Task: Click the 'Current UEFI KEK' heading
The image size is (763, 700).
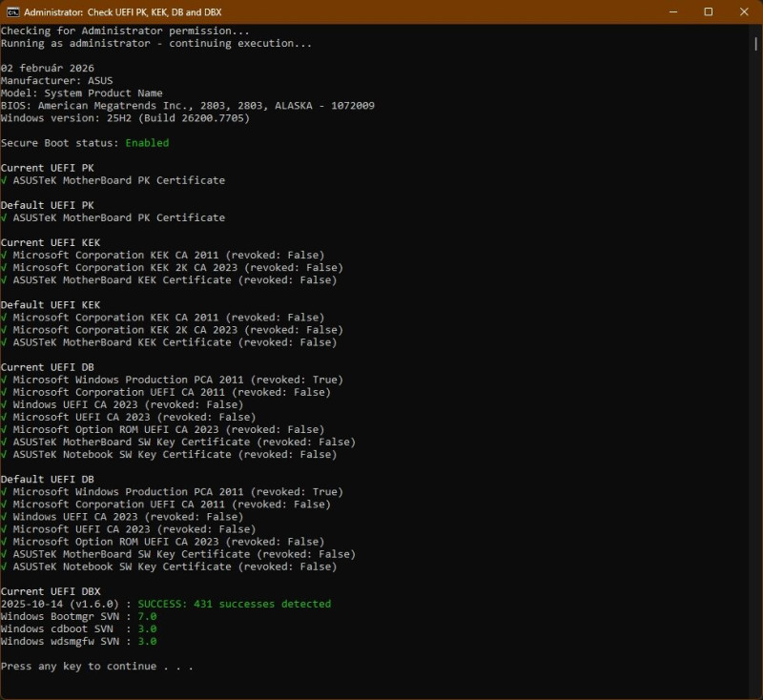Action: [x=51, y=243]
